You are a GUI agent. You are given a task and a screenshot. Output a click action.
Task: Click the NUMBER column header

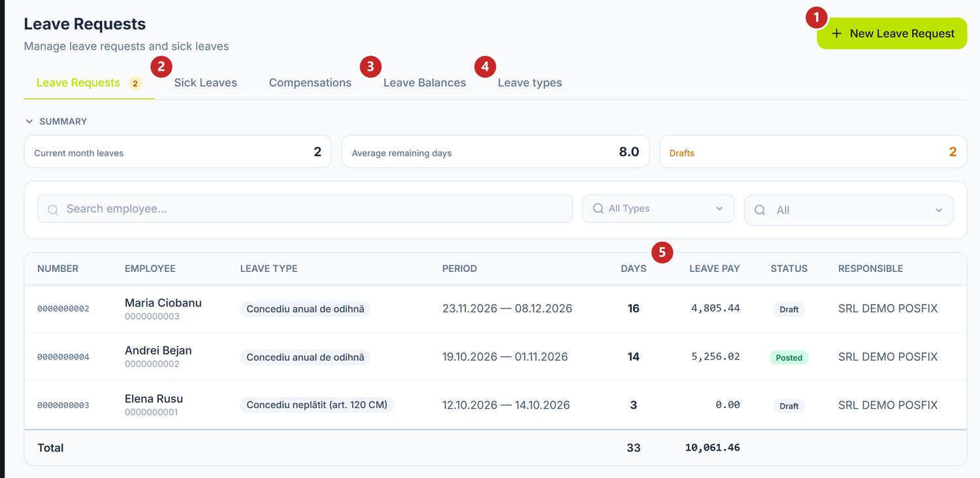[57, 269]
